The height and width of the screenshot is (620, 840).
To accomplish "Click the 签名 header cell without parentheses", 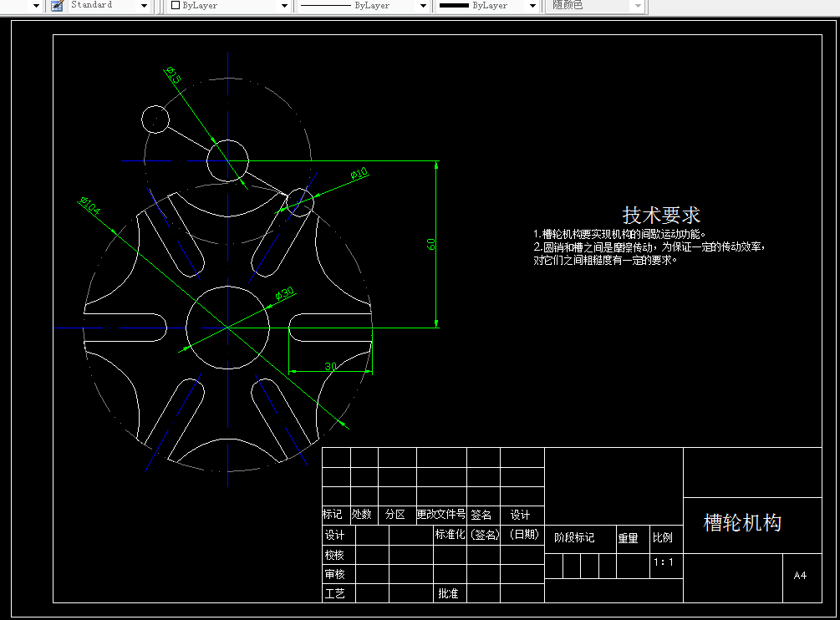I will (481, 515).
